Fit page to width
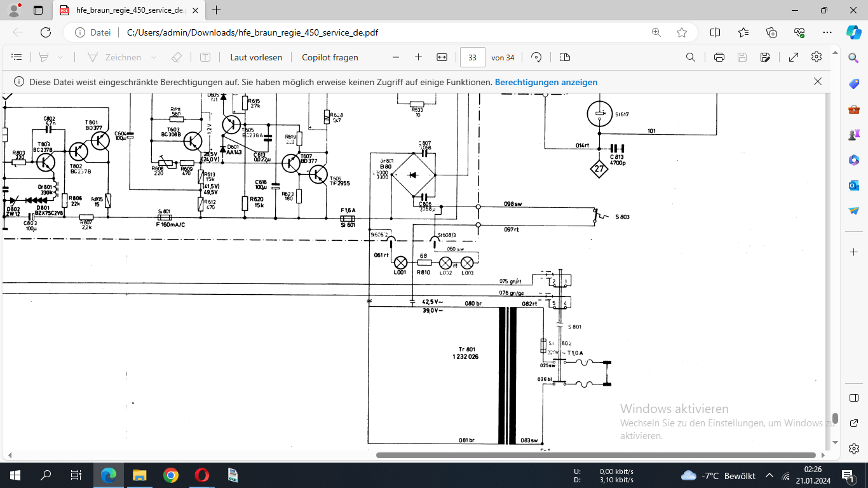The image size is (868, 488). click(x=442, y=57)
